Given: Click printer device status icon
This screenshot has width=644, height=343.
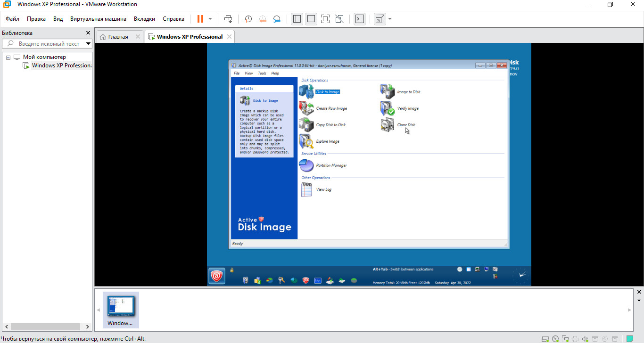Looking at the screenshot, I should tap(575, 338).
